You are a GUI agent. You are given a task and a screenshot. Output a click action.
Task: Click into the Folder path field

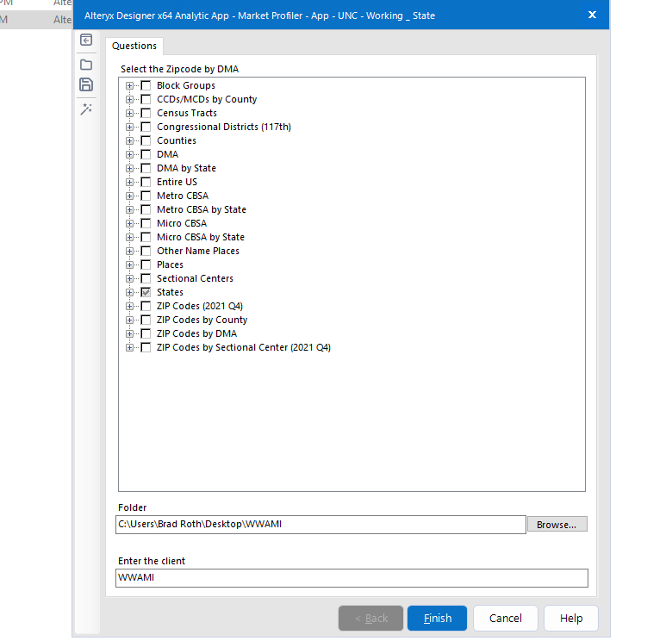coord(320,525)
